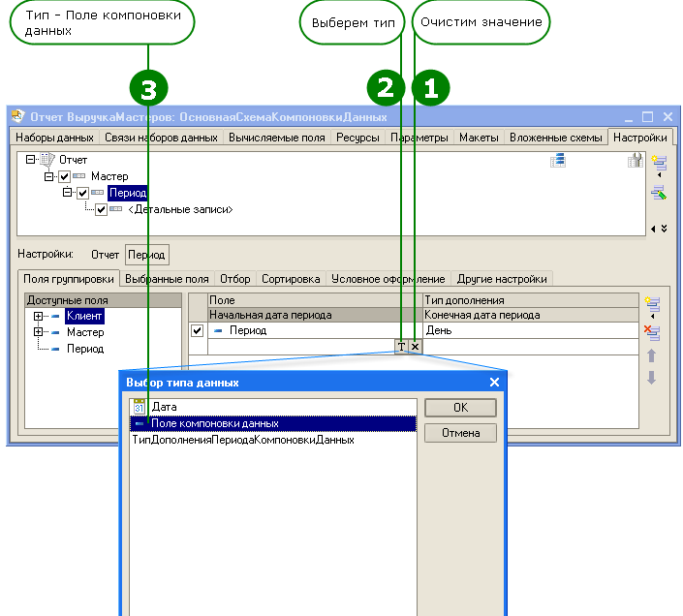Open the settings constructor icon in the tree header
The width and height of the screenshot is (683, 616).
pyautogui.click(x=558, y=161)
